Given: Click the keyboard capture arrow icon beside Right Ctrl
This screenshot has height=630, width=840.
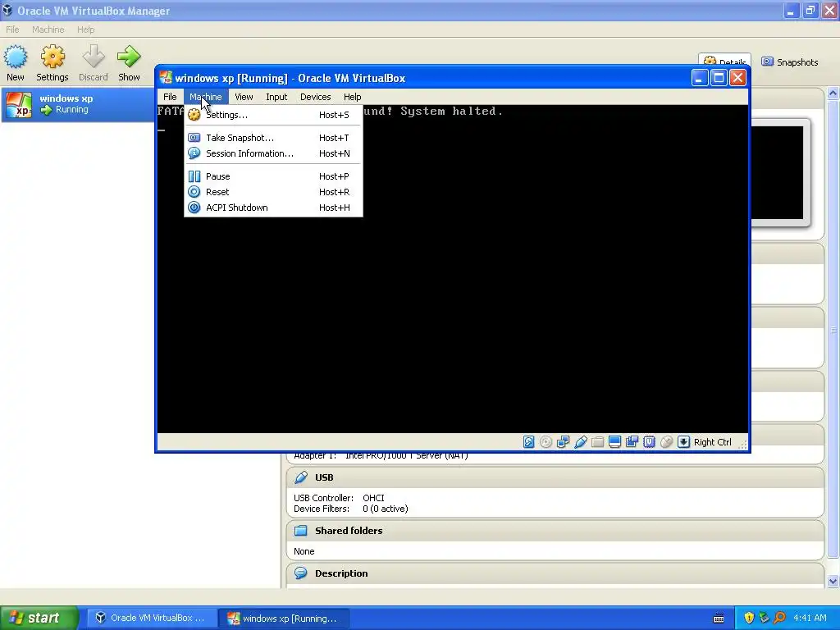Looking at the screenshot, I should [683, 442].
